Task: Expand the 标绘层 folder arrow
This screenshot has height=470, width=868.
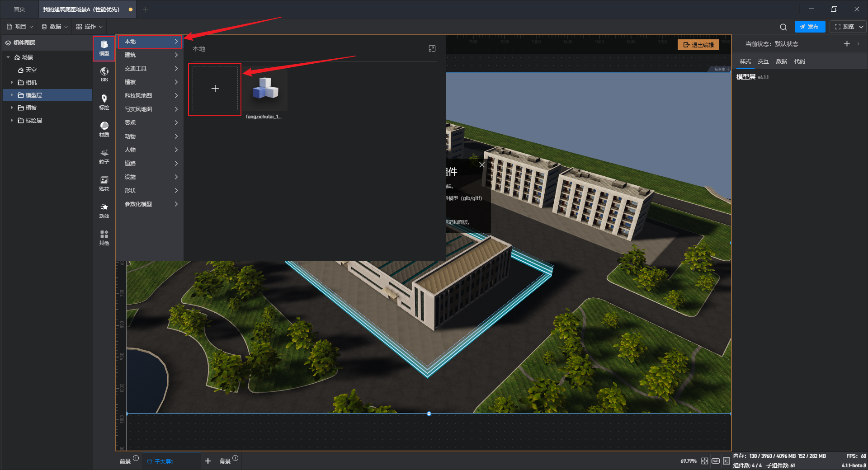Action: click(12, 121)
